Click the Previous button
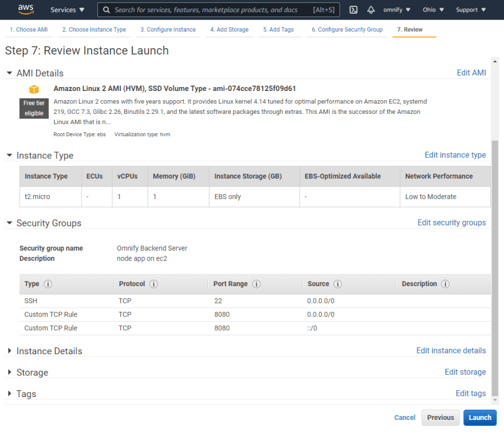Viewport: 504px width, 436px height. click(x=440, y=417)
